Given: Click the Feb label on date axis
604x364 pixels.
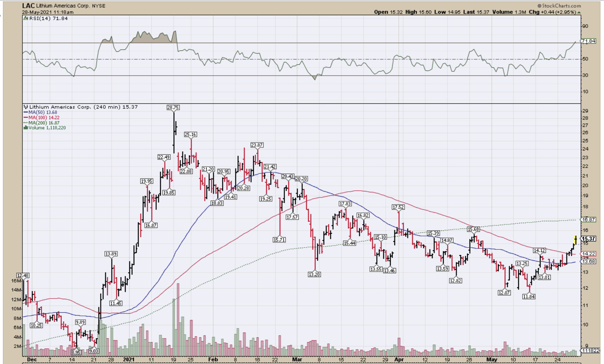Looking at the screenshot, I should point(213,360).
